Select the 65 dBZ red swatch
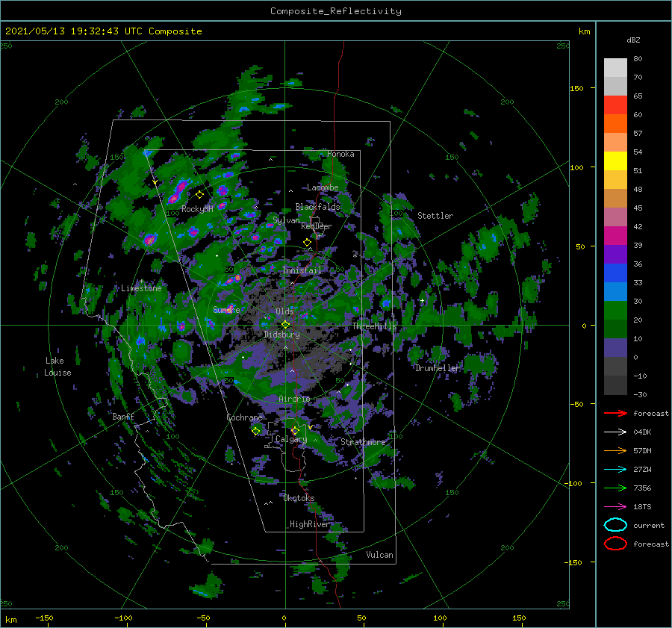The height and width of the screenshot is (628, 672). (615, 105)
